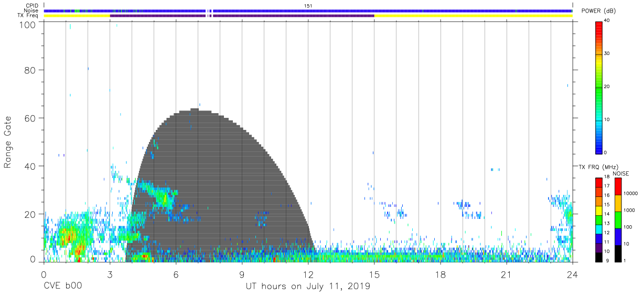Pick the blue bottom of the POWER colorbar
Viewport: 644px width, 297px height.
(599, 148)
